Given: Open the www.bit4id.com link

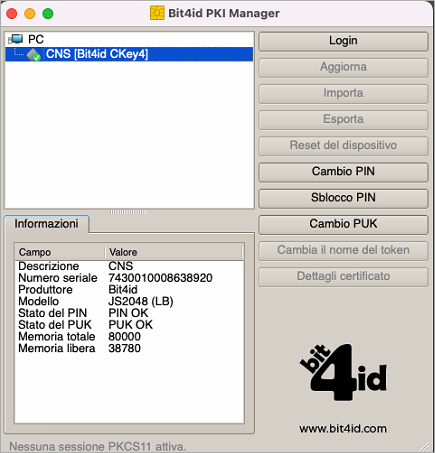Looking at the screenshot, I should pyautogui.click(x=343, y=429).
